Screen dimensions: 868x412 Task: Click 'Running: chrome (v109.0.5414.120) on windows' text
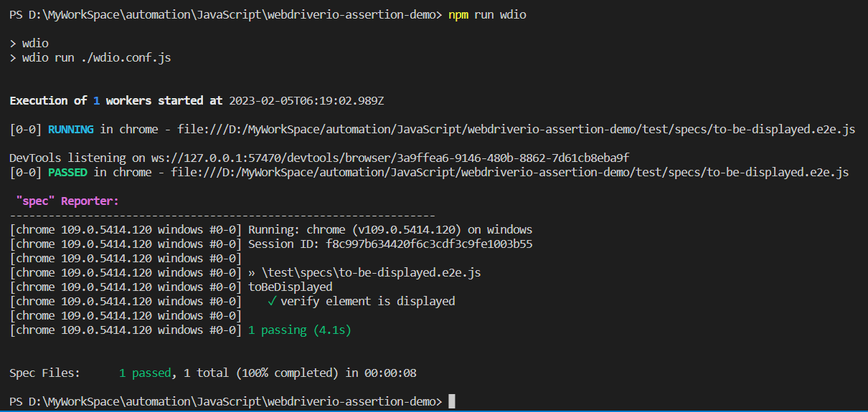tap(390, 230)
